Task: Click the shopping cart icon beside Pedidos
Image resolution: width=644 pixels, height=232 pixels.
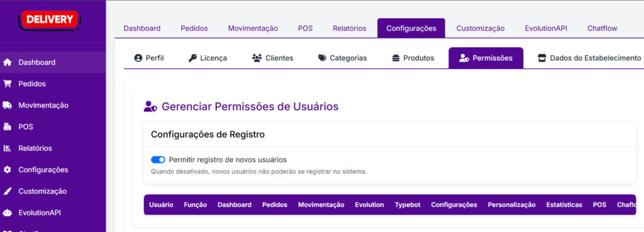Action: pos(7,84)
